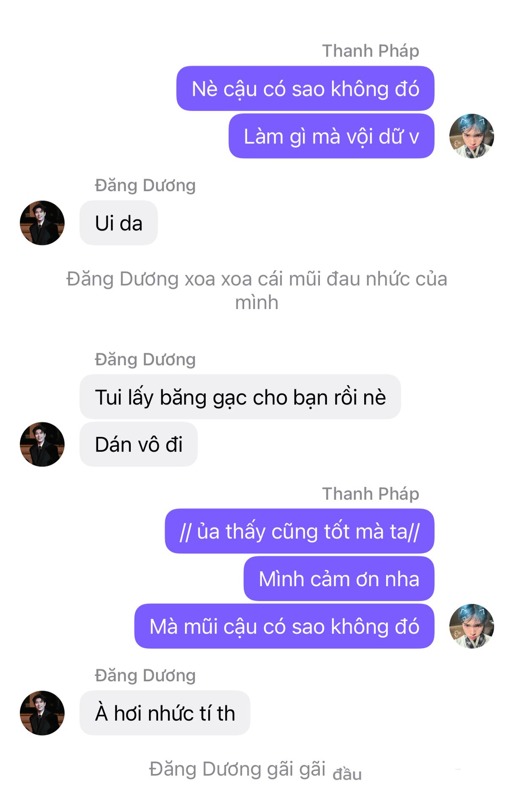Screen dimensions: 514x812
Task: Select the 'À hơi nhức tí th' message
Action: (x=165, y=713)
